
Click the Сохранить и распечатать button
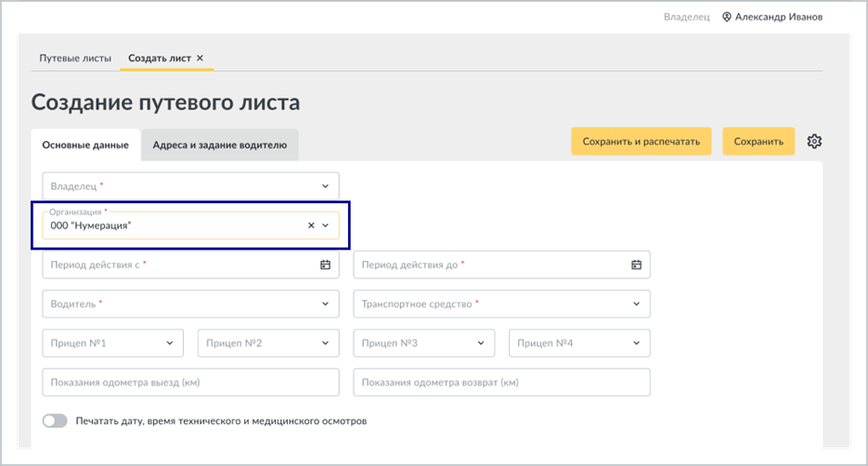pos(641,141)
